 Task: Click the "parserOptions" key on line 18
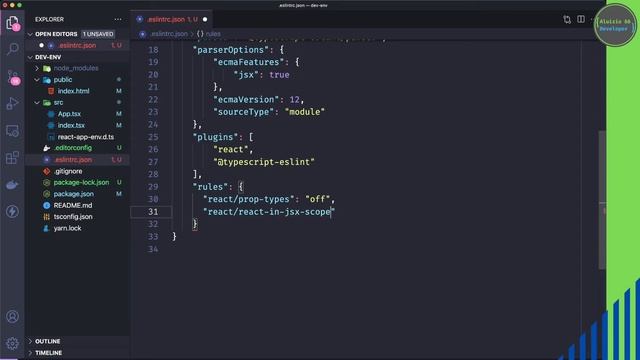click(x=231, y=50)
